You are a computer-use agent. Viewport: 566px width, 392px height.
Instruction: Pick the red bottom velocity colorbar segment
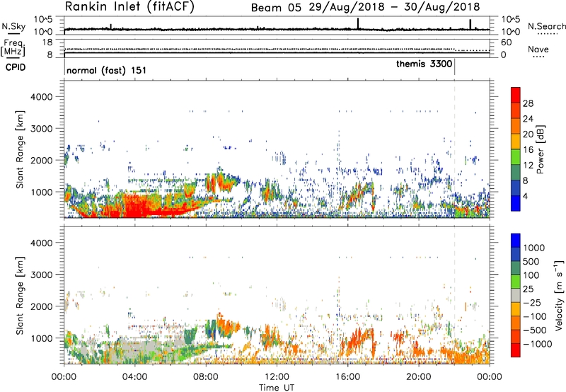(516, 350)
